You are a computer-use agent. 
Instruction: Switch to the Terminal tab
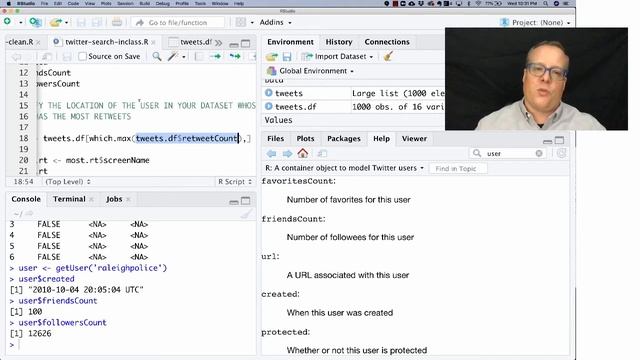click(x=69, y=199)
